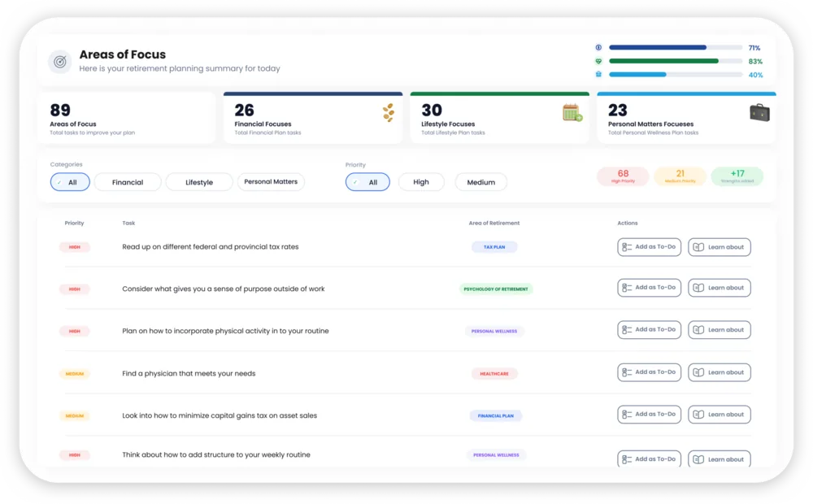Learn about finding a physician task
Screen dimensions: 813x504
[720, 372]
